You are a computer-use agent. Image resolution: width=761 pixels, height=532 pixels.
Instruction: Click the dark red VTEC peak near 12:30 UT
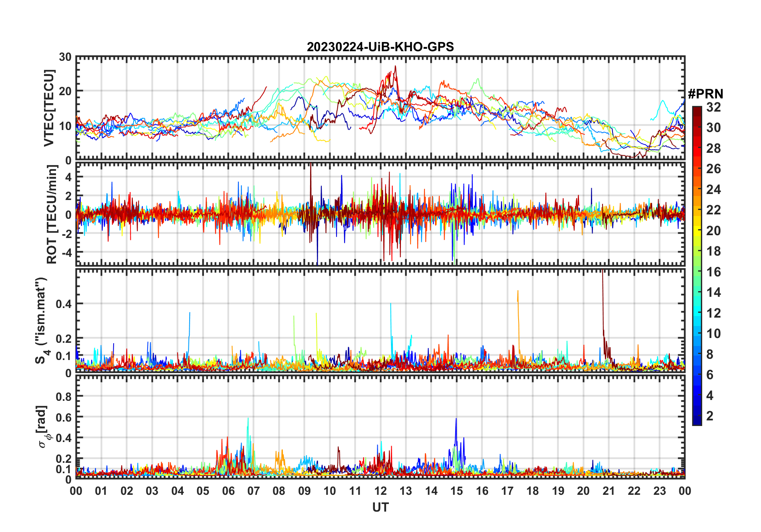coord(395,67)
